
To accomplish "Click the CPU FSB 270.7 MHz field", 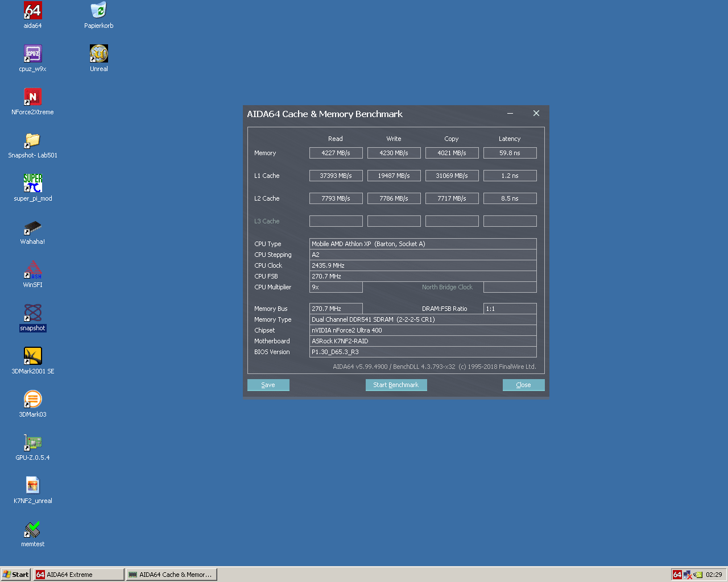I will click(423, 276).
